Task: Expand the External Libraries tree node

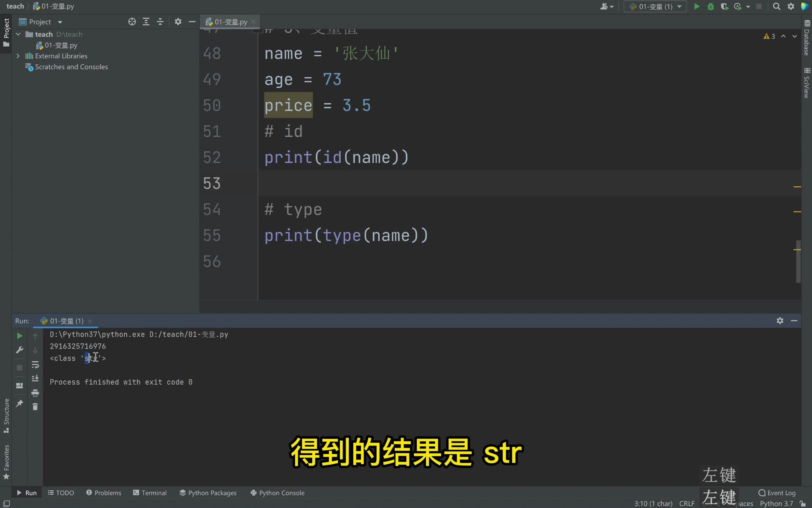Action: point(18,56)
